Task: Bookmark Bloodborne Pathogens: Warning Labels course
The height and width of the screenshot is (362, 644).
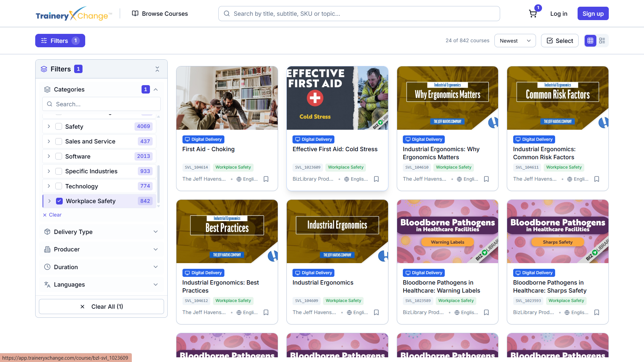Action: pyautogui.click(x=486, y=312)
